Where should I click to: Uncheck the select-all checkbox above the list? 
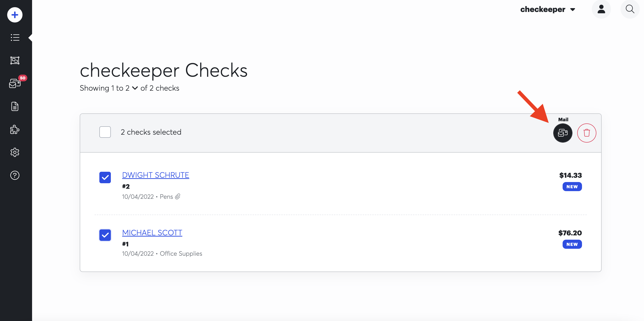105,132
